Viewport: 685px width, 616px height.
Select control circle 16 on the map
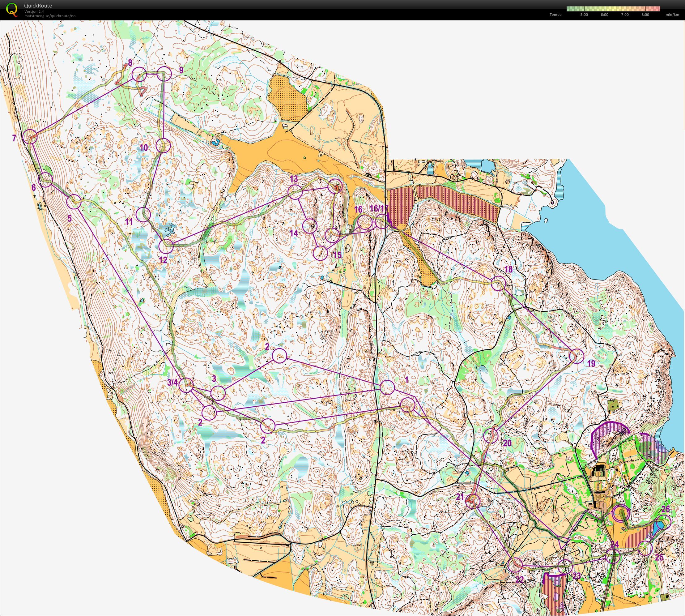(365, 222)
